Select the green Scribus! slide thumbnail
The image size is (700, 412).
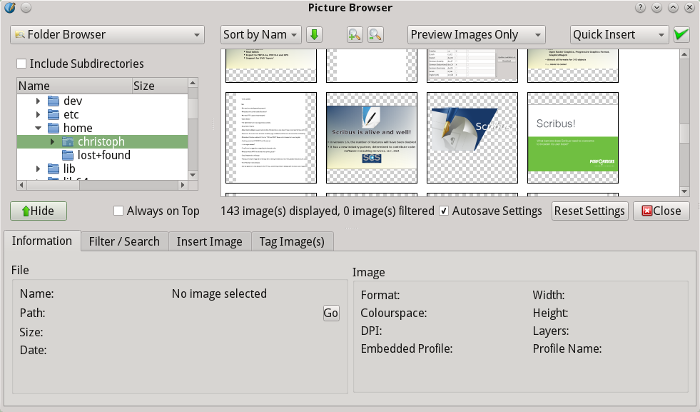point(573,138)
